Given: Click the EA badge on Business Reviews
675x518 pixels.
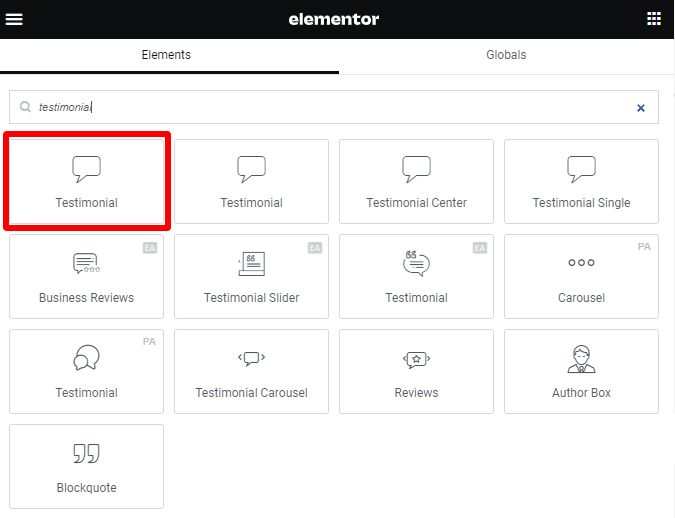Looking at the screenshot, I should tap(150, 248).
